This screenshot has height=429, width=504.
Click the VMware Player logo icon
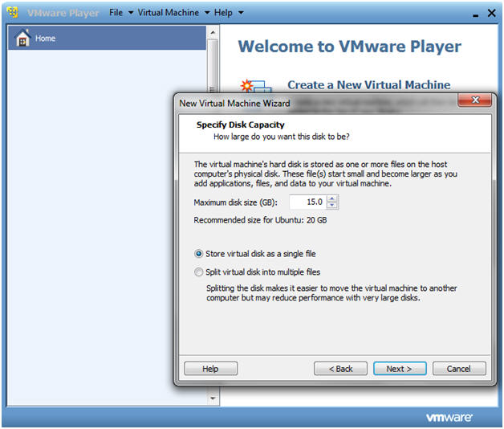[x=13, y=12]
